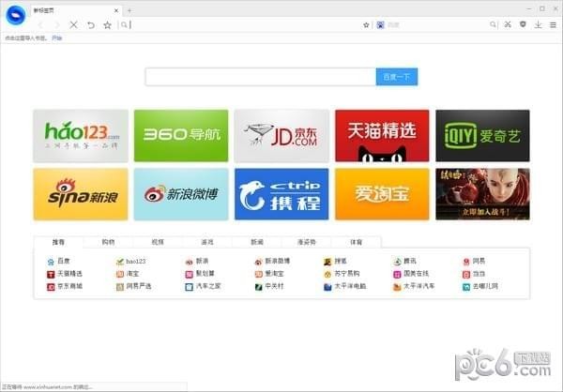The height and width of the screenshot is (392, 563).
Task: Open the JD.COM 京东 tile
Action: (x=281, y=135)
